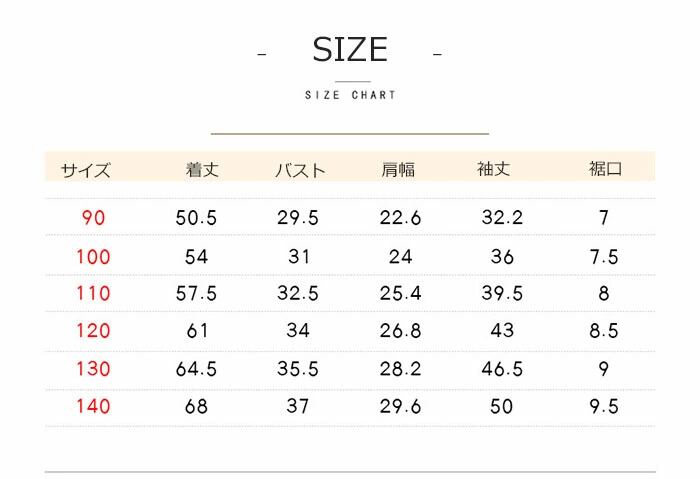Viewport: 700px width, 479px height.
Task: Click the large SIZE heading
Action: point(349,50)
